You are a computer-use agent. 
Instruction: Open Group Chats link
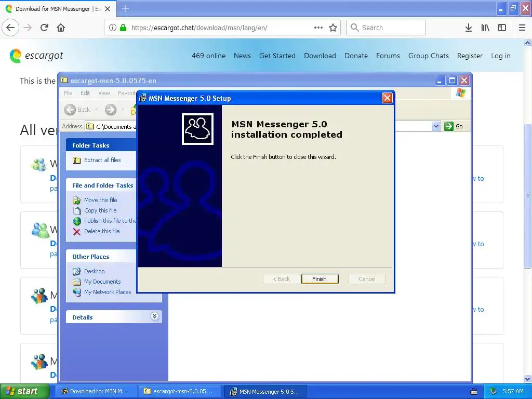point(429,56)
